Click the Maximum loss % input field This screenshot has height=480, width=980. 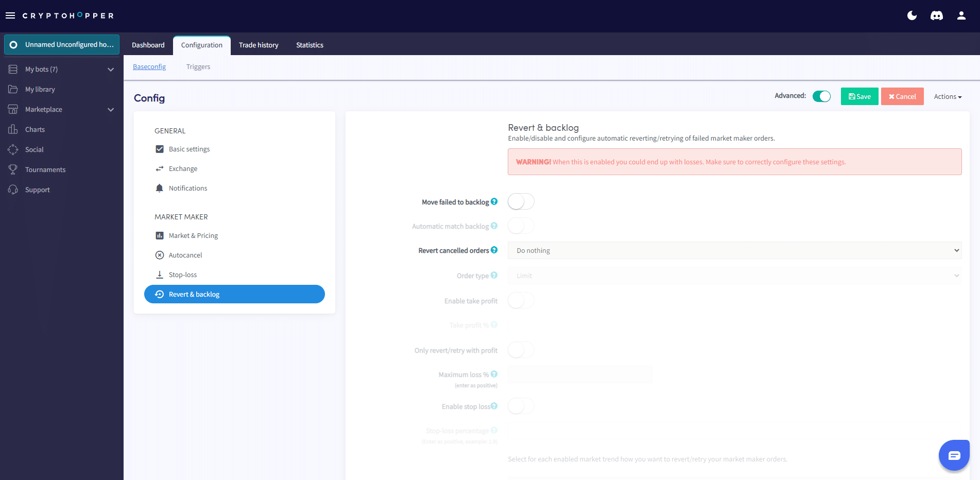tap(580, 374)
